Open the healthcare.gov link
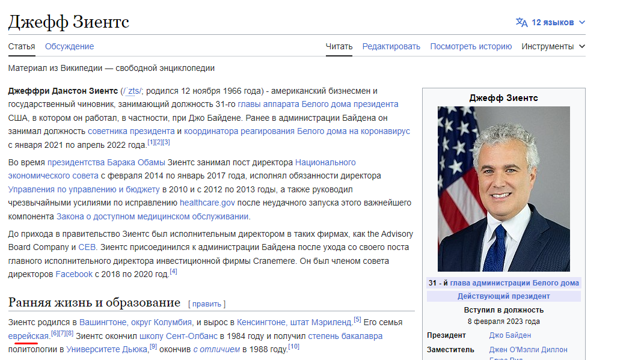Image resolution: width=644 pixels, height=360 pixels. [207, 203]
